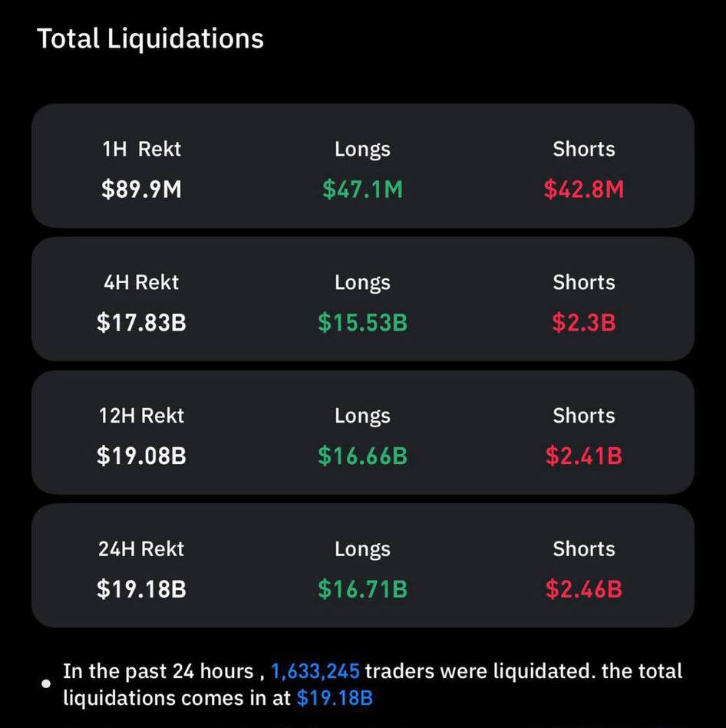The image size is (726, 728).
Task: Click the 4H Longs $15.53B value
Action: coord(363,323)
